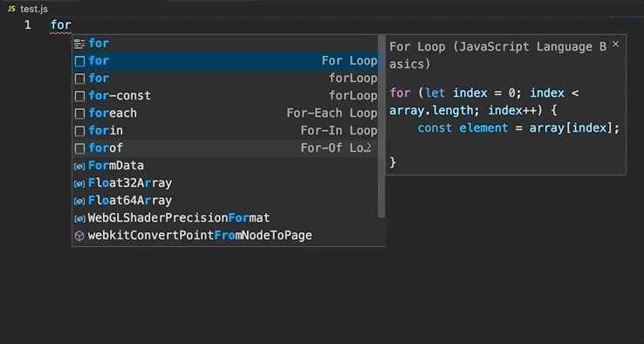Click the method cube icon for webkitConvertPointFromNodeToPage
Image resolution: width=644 pixels, height=344 pixels.
[79, 236]
